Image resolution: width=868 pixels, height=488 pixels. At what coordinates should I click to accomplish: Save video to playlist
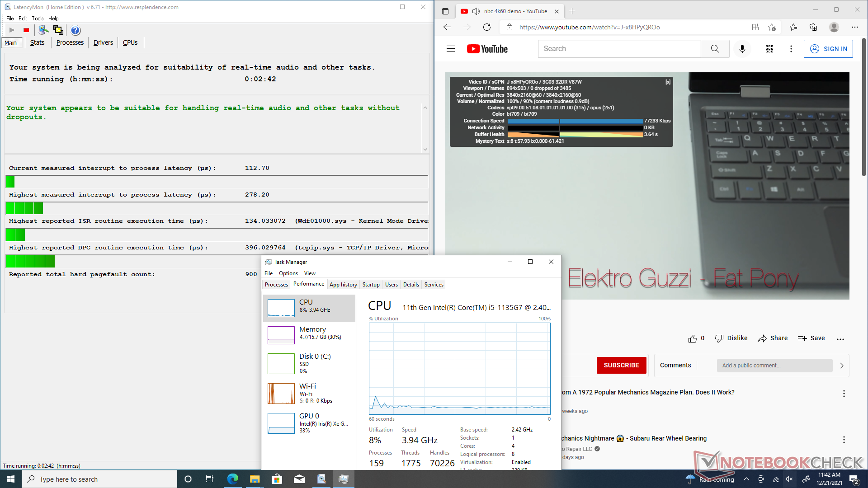coord(811,338)
